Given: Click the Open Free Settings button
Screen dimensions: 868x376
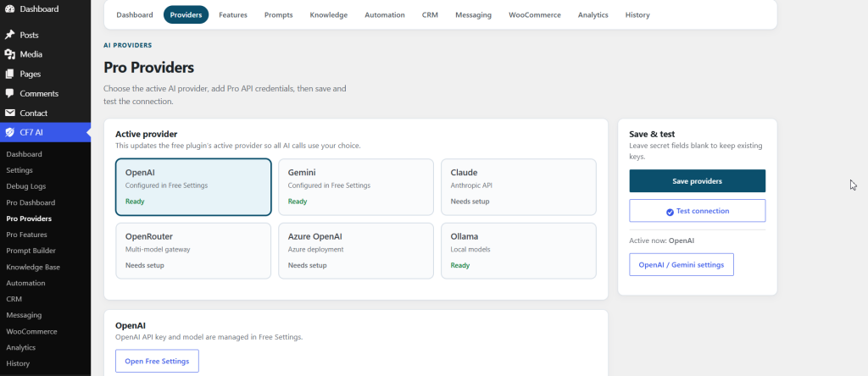Looking at the screenshot, I should 157,361.
